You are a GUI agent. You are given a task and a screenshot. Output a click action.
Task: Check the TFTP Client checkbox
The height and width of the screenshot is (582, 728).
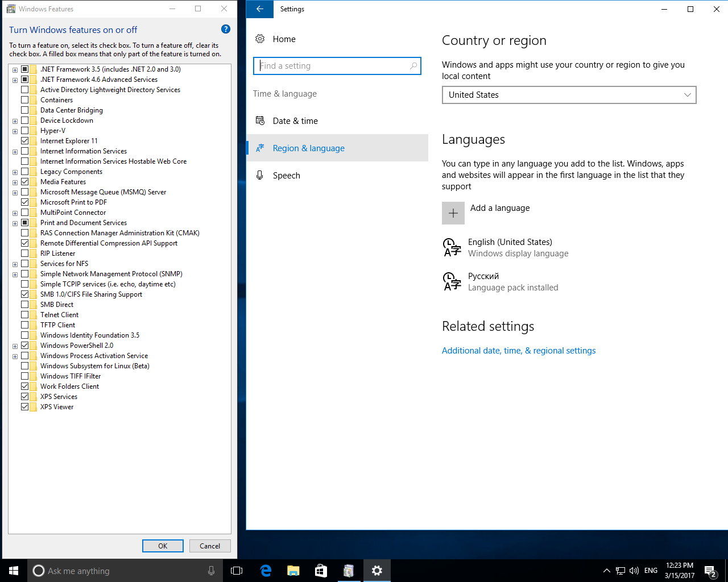(25, 325)
